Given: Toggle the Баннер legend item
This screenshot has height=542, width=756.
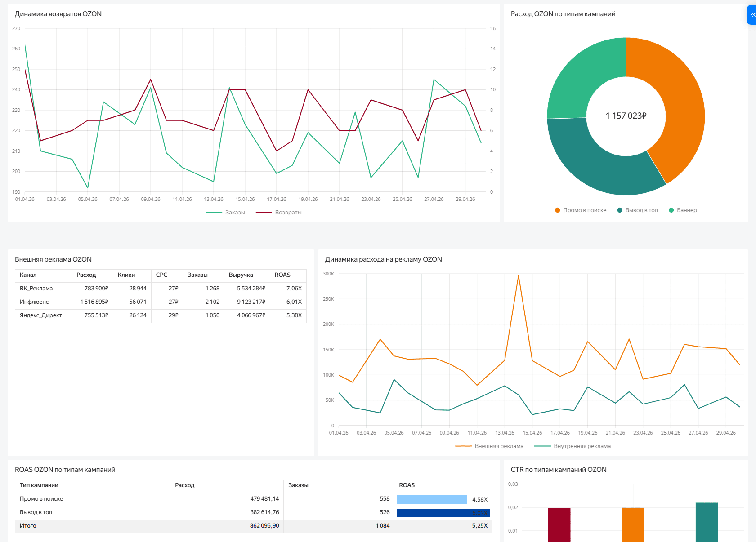Looking at the screenshot, I should tap(683, 210).
